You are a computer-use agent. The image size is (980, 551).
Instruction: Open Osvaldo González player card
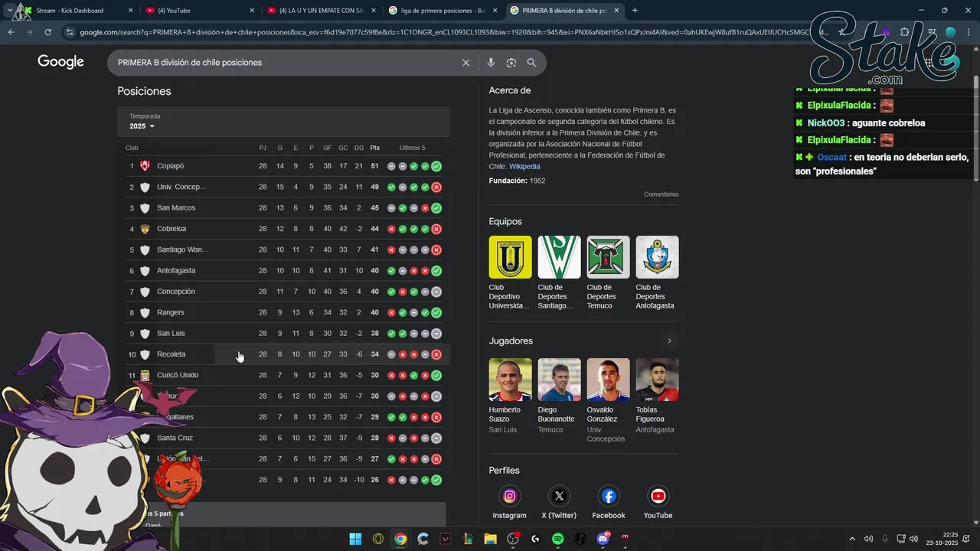tap(608, 401)
